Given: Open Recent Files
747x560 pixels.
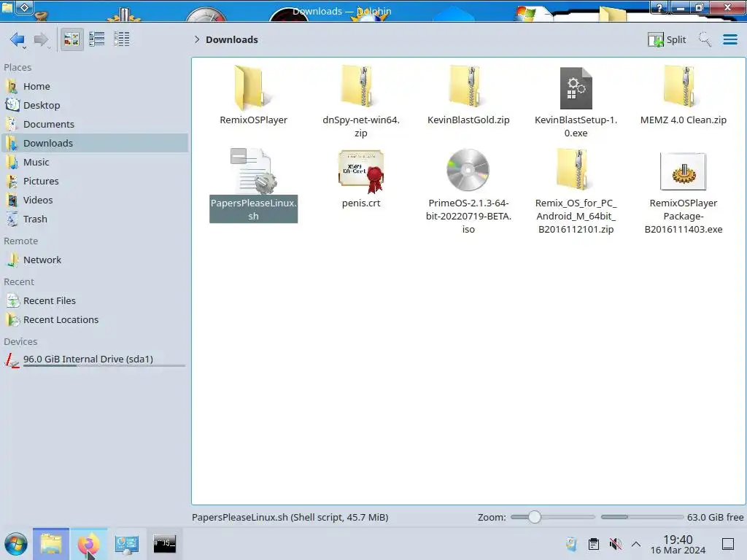Looking at the screenshot, I should pos(95,301).
